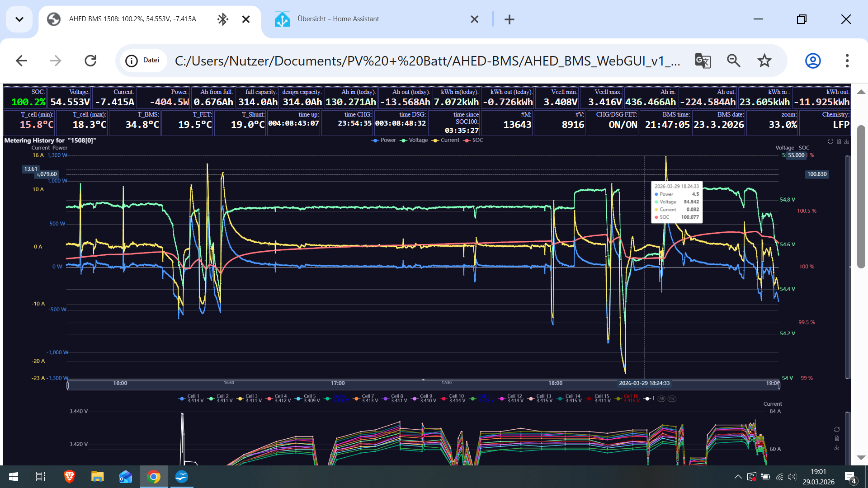This screenshot has width=868, height=488.
Task: Click the Google Translate icon in address bar
Action: click(703, 61)
